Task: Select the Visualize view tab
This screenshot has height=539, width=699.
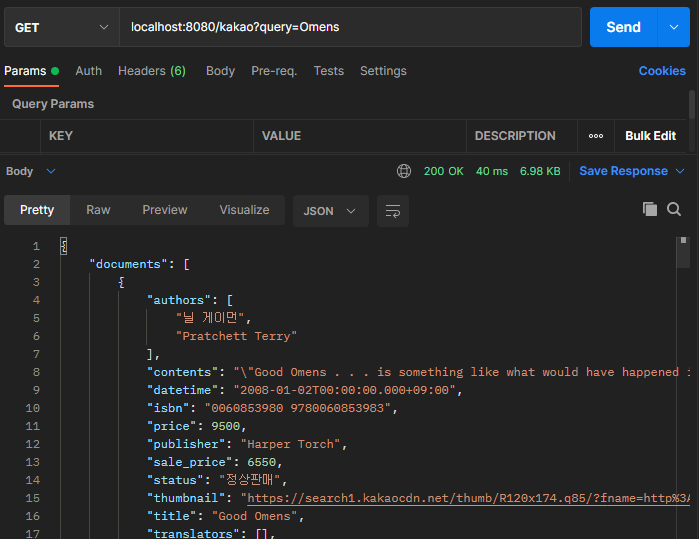Action: point(244,210)
